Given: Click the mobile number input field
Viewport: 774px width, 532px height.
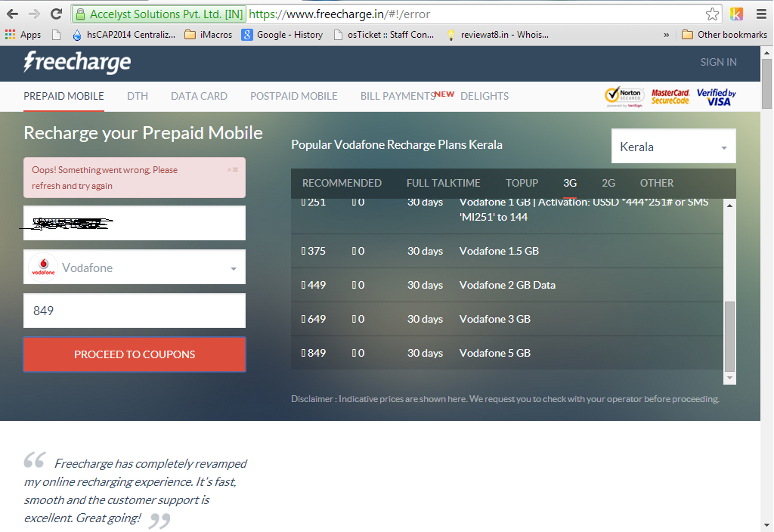Looking at the screenshot, I should pos(135,223).
